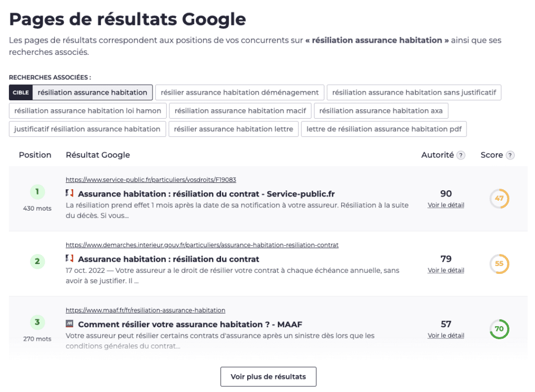This screenshot has height=392, width=535.
Task: Click the circular score progress showing 55
Action: point(499,264)
